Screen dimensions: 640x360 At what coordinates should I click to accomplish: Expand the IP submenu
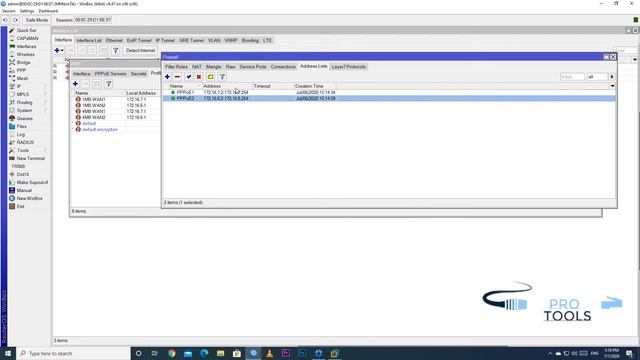pyautogui.click(x=19, y=87)
